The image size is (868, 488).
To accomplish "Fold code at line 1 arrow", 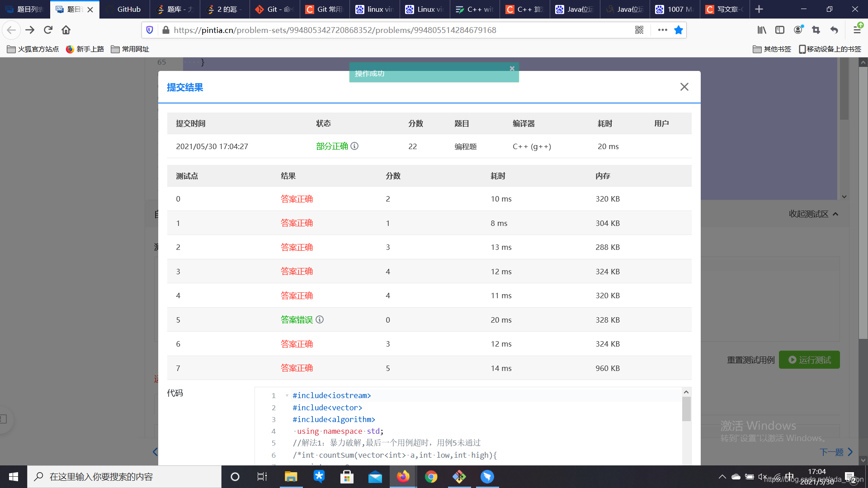I will pos(287,395).
